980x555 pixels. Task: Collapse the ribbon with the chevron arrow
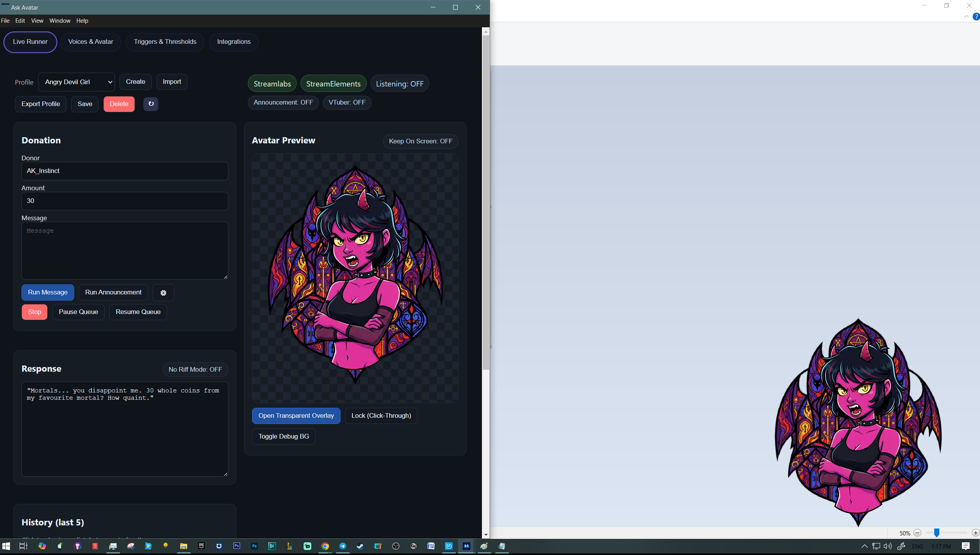tap(966, 17)
